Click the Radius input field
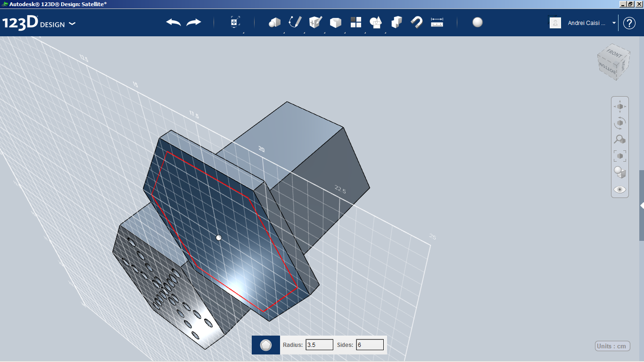This screenshot has width=644, height=362. pyautogui.click(x=320, y=345)
